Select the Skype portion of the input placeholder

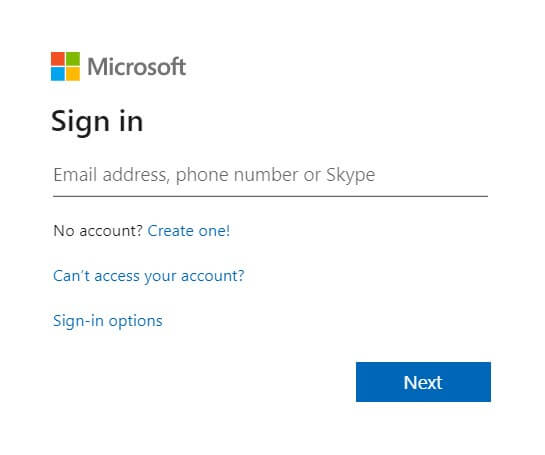click(351, 175)
